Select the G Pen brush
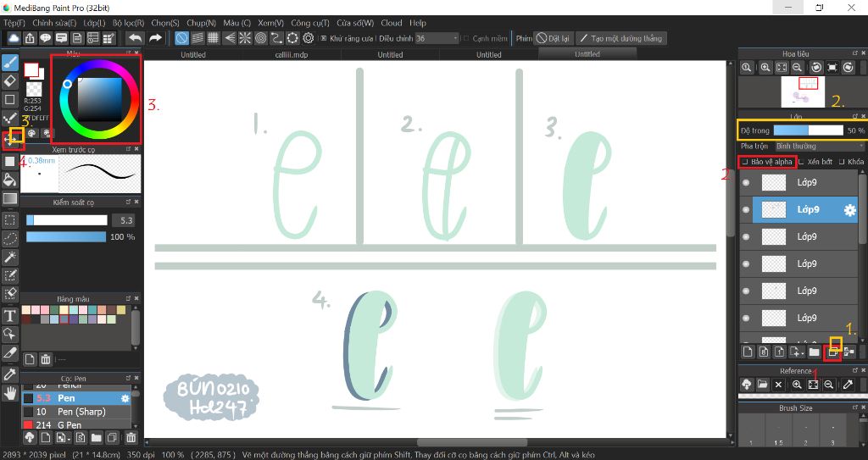 [x=75, y=424]
